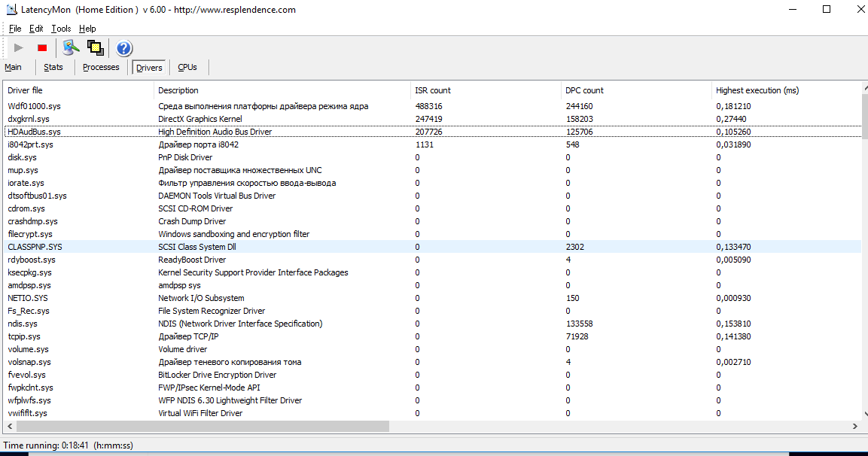868x456 pixels.
Task: Click the Driver file column header
Action: pyautogui.click(x=26, y=90)
